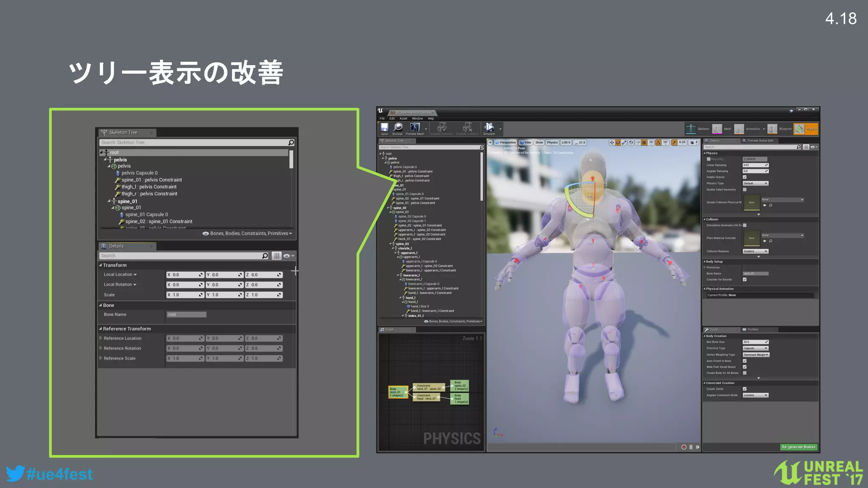Image resolution: width=868 pixels, height=488 pixels.
Task: Click the Simulate toolbar icon
Action: (489, 128)
